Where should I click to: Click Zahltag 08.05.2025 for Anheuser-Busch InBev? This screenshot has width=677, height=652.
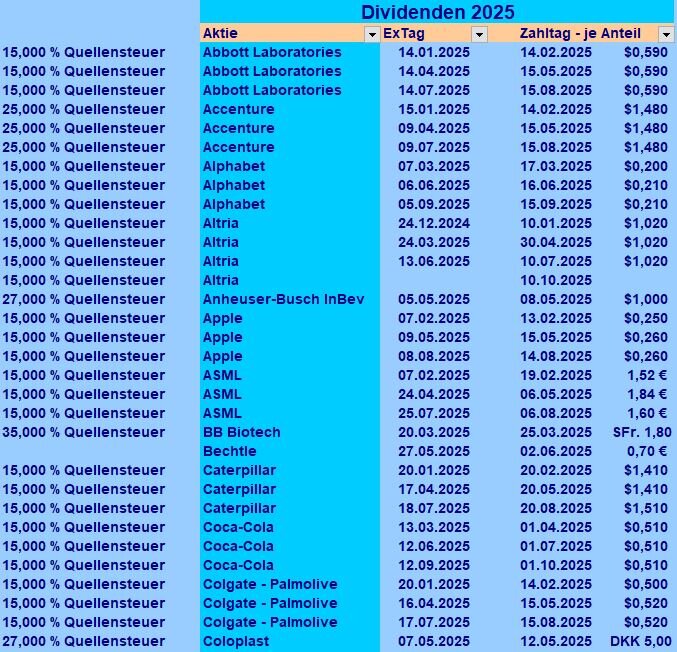[556, 299]
